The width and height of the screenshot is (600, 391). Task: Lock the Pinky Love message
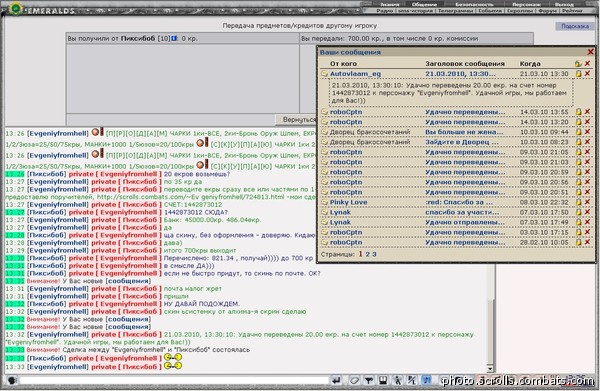579,202
